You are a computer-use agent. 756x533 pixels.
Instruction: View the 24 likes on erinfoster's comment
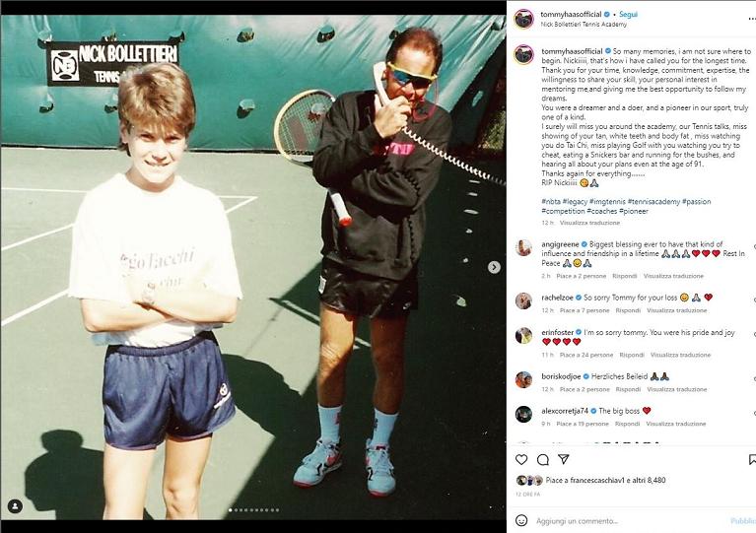pyautogui.click(x=586, y=355)
